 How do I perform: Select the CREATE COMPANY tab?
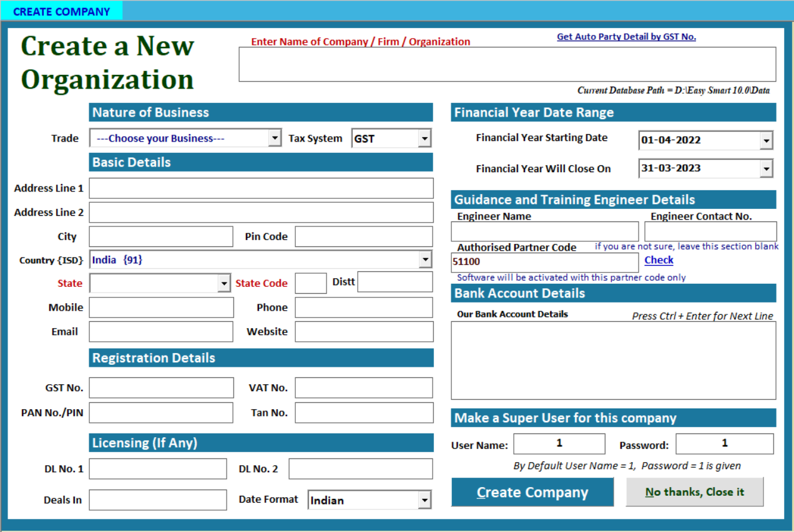tap(61, 11)
